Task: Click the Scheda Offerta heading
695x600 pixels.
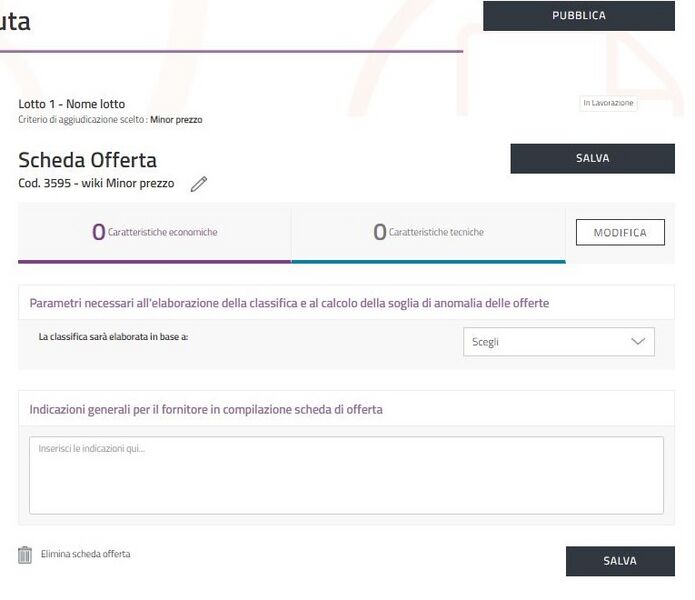Action: [x=87, y=160]
